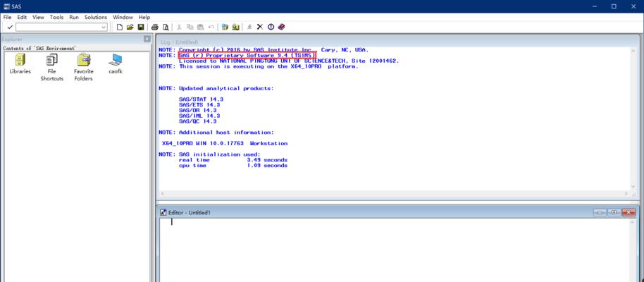This screenshot has height=282, width=644.
Task: Close the Editor - Untitled1 window
Action: (628, 212)
